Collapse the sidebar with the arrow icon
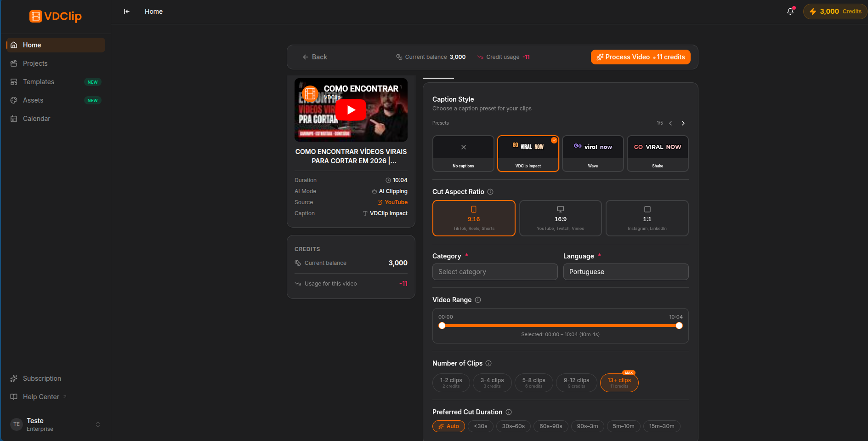 [x=127, y=11]
